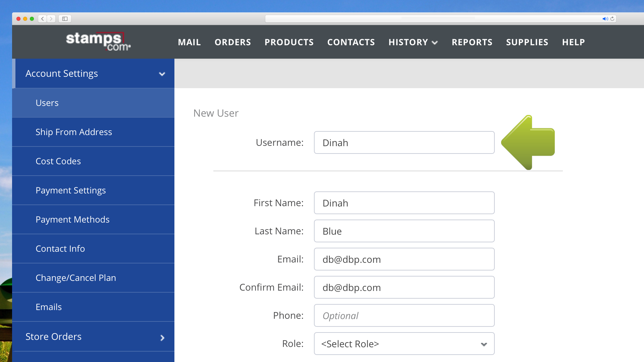
Task: Click inside the Username text box
Action: (404, 142)
